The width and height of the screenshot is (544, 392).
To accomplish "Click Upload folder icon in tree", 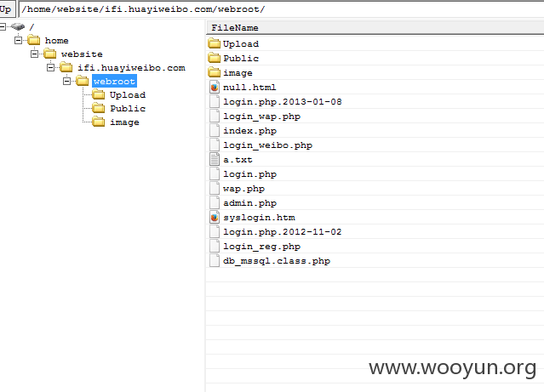I will 99,94.
